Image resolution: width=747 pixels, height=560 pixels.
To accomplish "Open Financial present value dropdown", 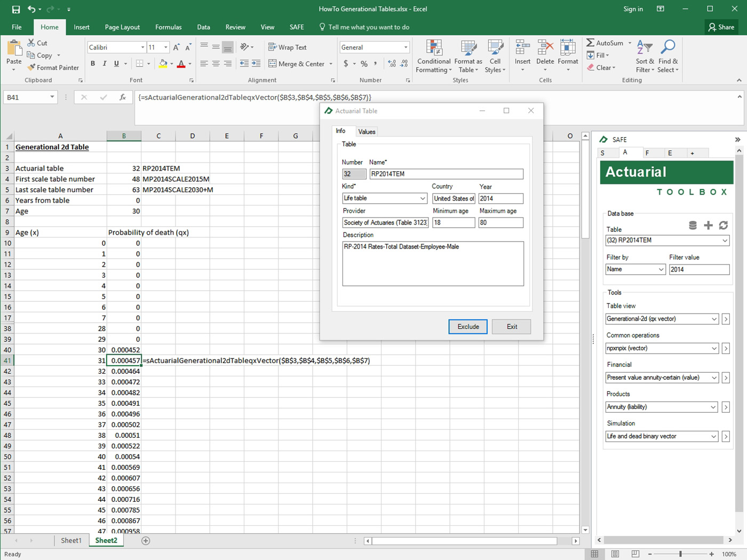I will click(x=713, y=378).
